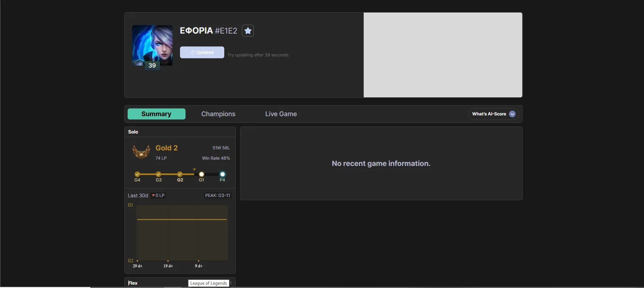
Task: Click the Flex section header
Action: [133, 283]
